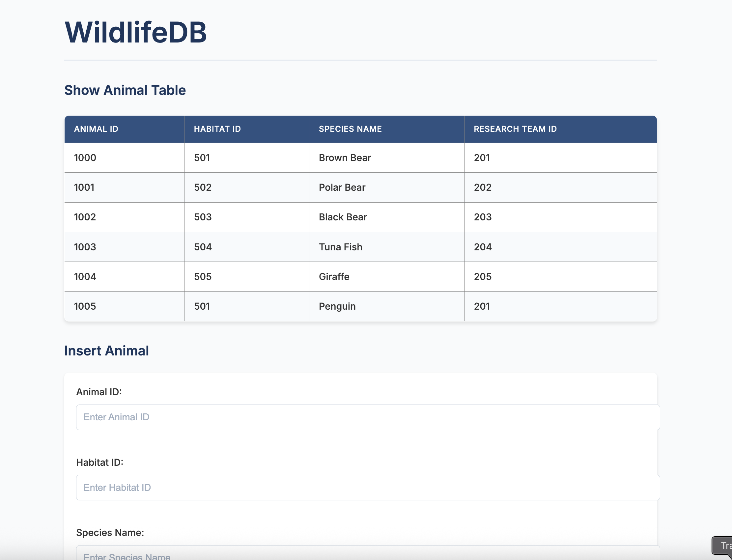Click the RESEARCH TEAM ID column header
732x560 pixels.
point(561,129)
